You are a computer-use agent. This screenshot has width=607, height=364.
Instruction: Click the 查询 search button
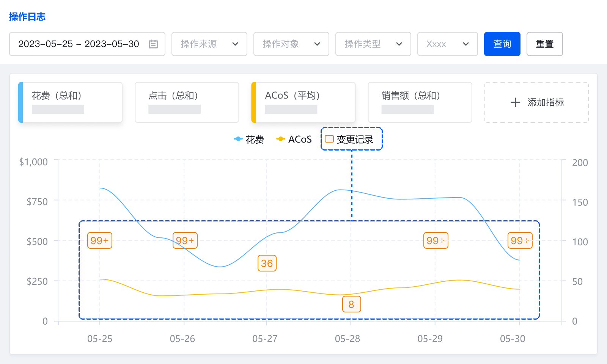coord(502,44)
